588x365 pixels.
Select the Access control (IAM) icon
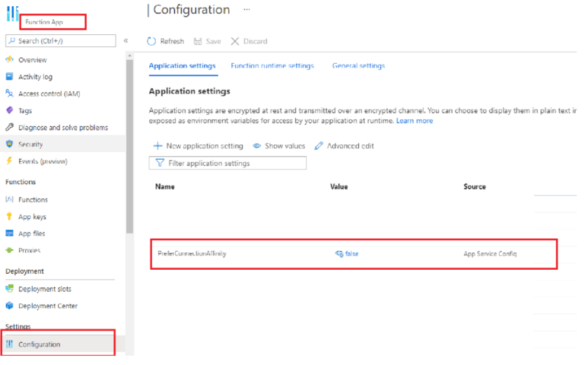(10, 94)
